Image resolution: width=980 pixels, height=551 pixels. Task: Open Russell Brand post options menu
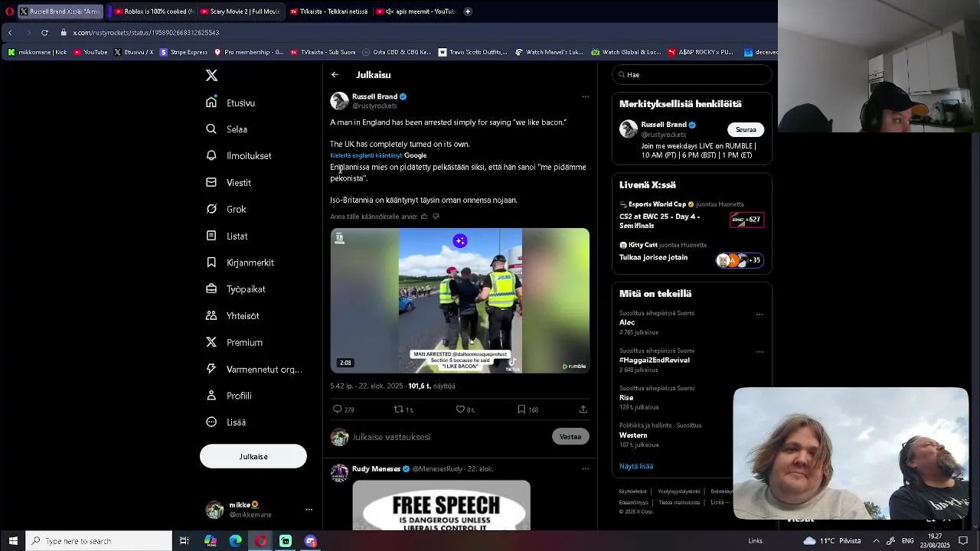(585, 96)
